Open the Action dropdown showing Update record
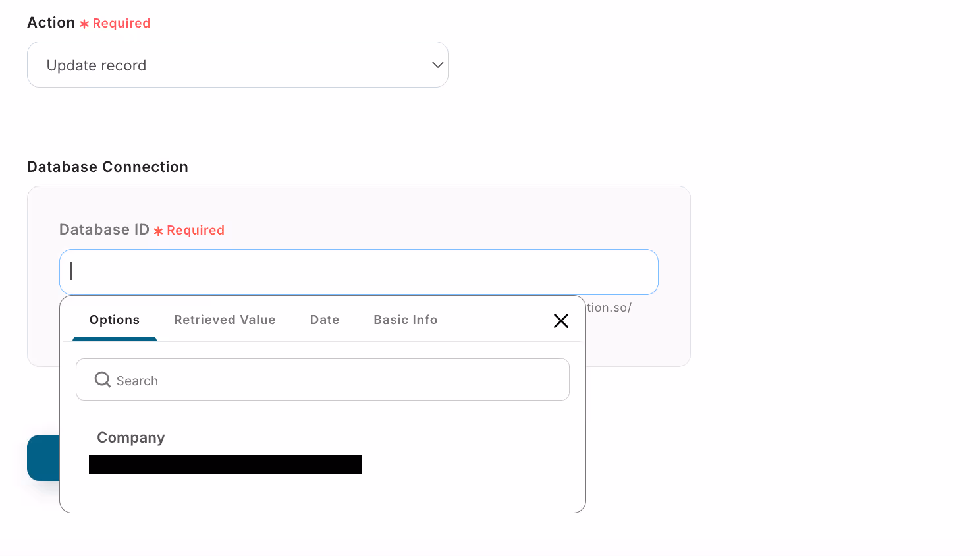This screenshot has height=556, width=980. pos(238,65)
